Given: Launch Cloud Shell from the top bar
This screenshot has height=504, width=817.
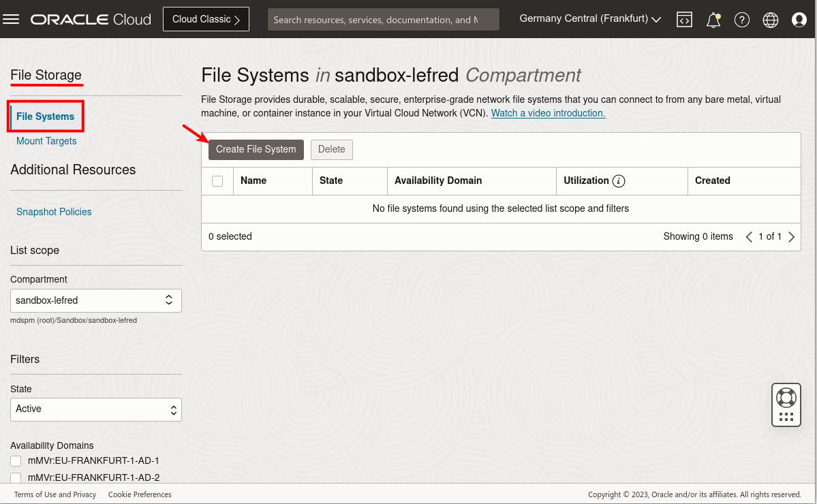Looking at the screenshot, I should click(x=684, y=19).
